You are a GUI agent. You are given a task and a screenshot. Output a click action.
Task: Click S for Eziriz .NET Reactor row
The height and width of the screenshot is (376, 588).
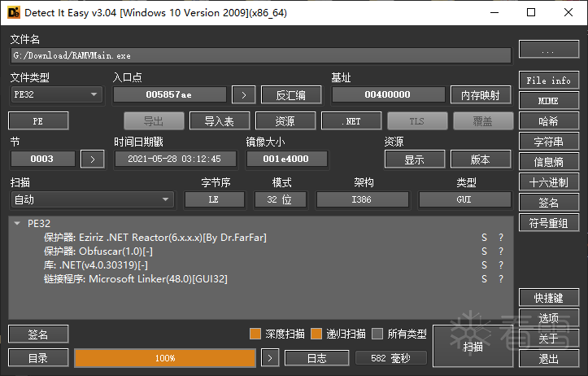[x=484, y=238]
